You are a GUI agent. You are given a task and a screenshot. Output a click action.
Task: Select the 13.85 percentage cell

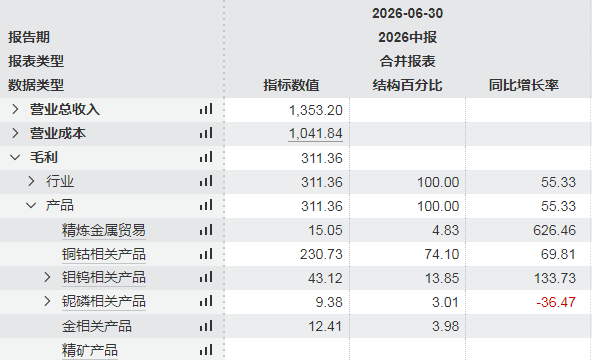[x=442, y=278]
